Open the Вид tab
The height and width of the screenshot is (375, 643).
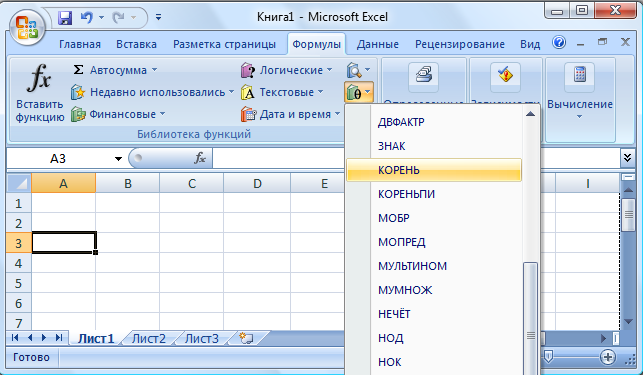[x=530, y=44]
